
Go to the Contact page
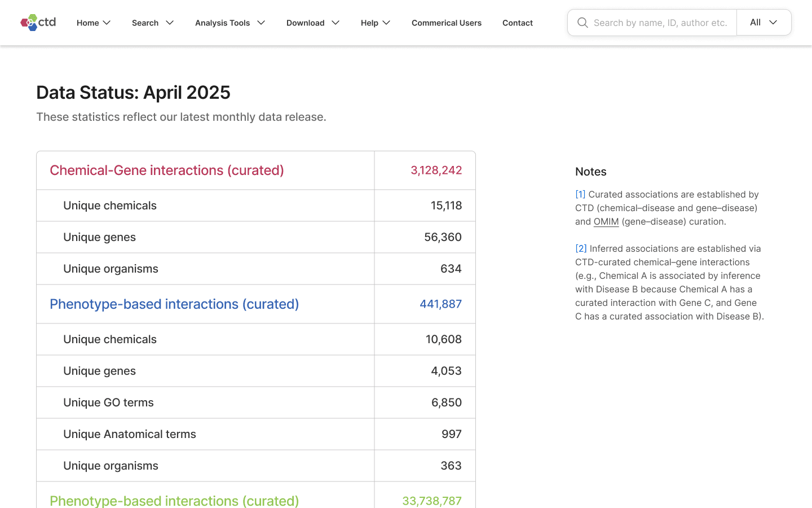pyautogui.click(x=518, y=23)
